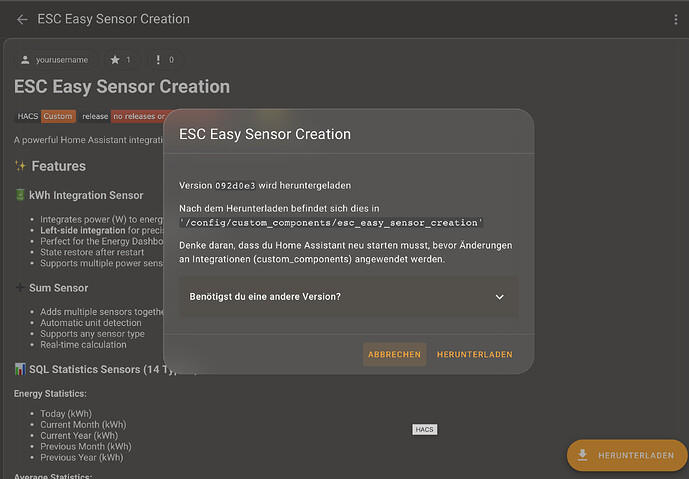Click the 'Today (kWh)' list item

tap(66, 414)
